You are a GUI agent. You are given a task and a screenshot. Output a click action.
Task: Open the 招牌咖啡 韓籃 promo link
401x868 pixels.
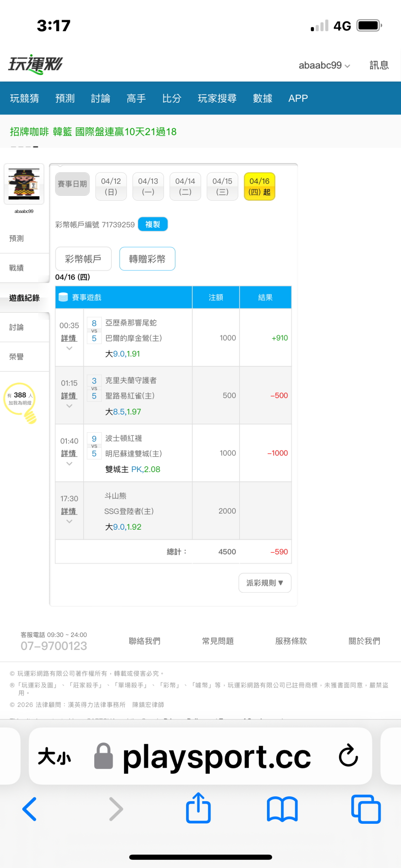pyautogui.click(x=93, y=132)
